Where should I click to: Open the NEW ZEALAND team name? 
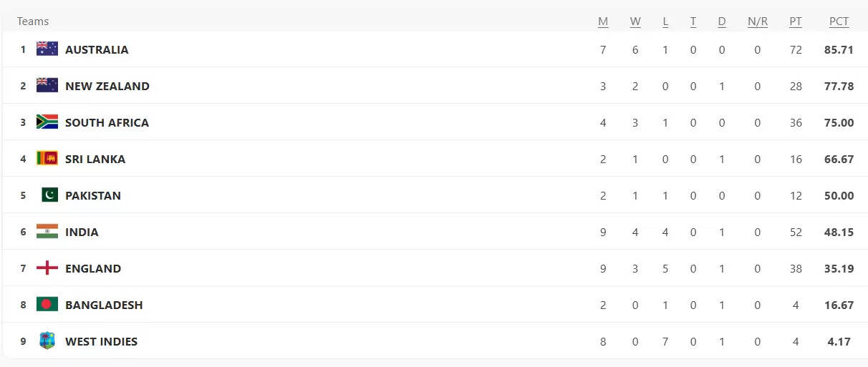(x=107, y=86)
